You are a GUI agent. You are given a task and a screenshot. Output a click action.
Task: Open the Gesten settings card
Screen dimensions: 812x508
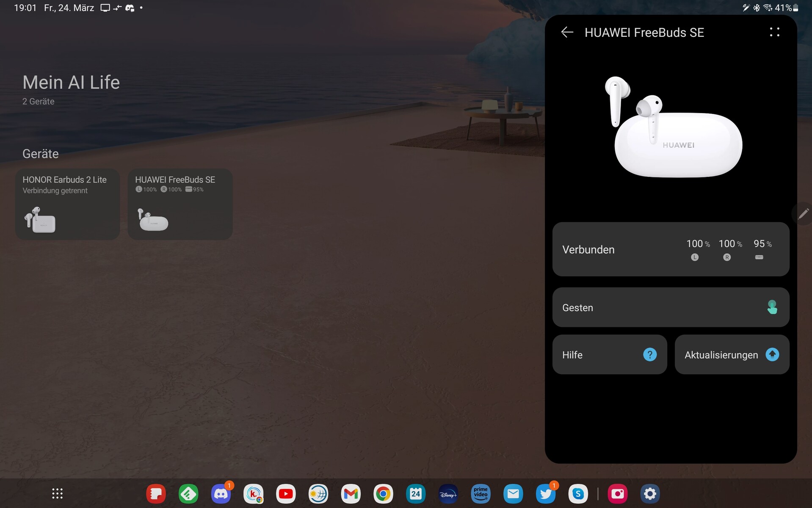671,307
